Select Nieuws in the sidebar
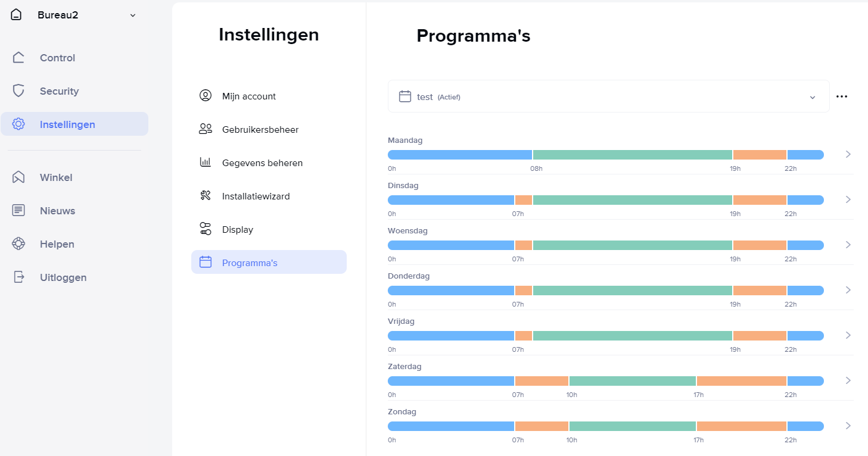The image size is (868, 456). [x=57, y=211]
